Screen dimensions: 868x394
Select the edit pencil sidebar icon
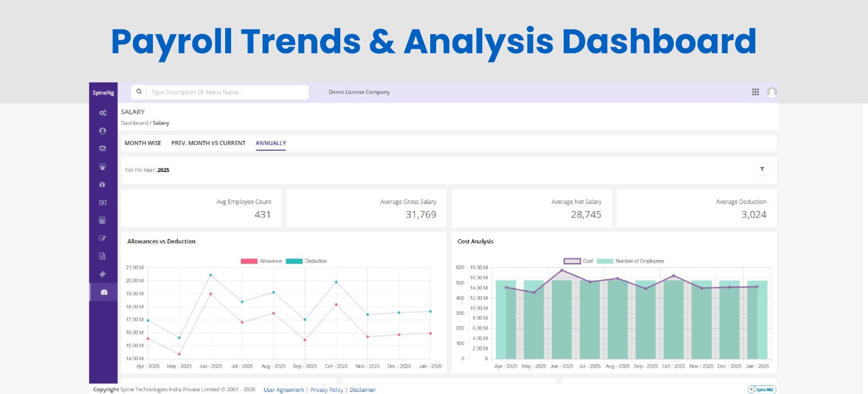click(103, 238)
